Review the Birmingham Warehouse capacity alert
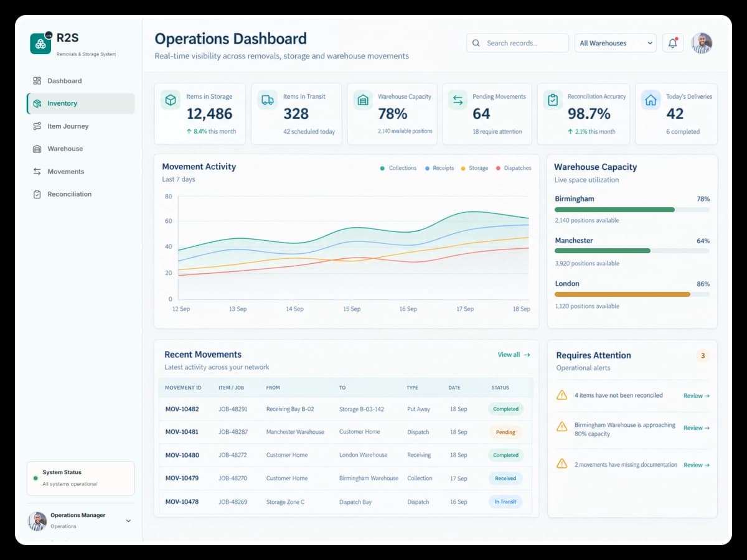Image resolution: width=747 pixels, height=560 pixels. 697,428
